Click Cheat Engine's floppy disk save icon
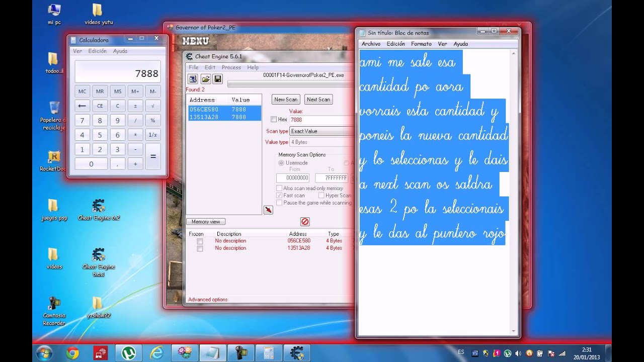644x362 pixels. click(217, 79)
